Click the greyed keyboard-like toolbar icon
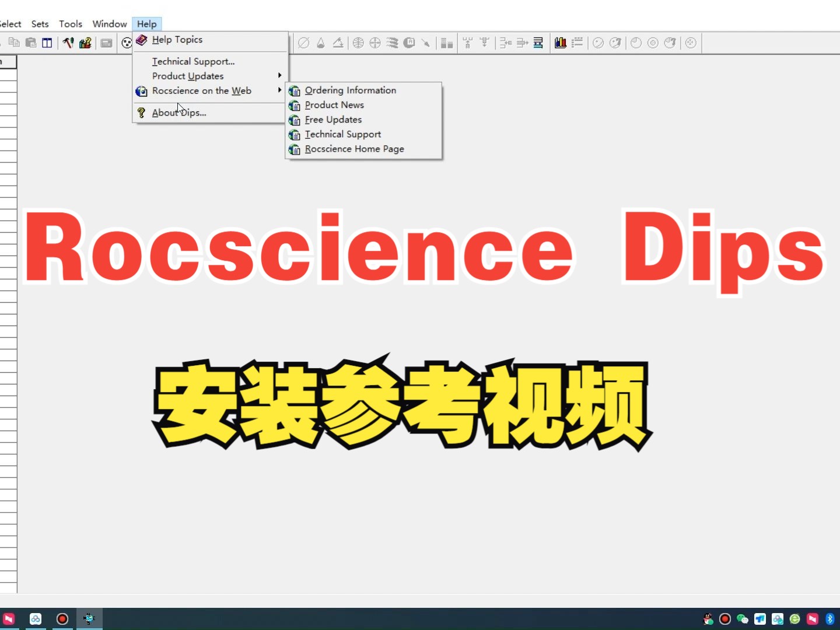This screenshot has height=630, width=840. (106, 43)
